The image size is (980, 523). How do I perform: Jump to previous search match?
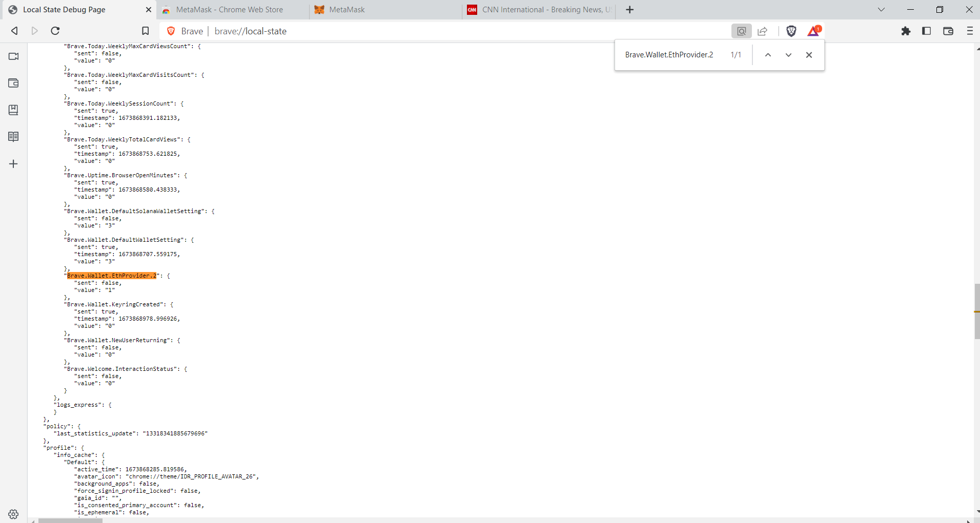coord(767,55)
